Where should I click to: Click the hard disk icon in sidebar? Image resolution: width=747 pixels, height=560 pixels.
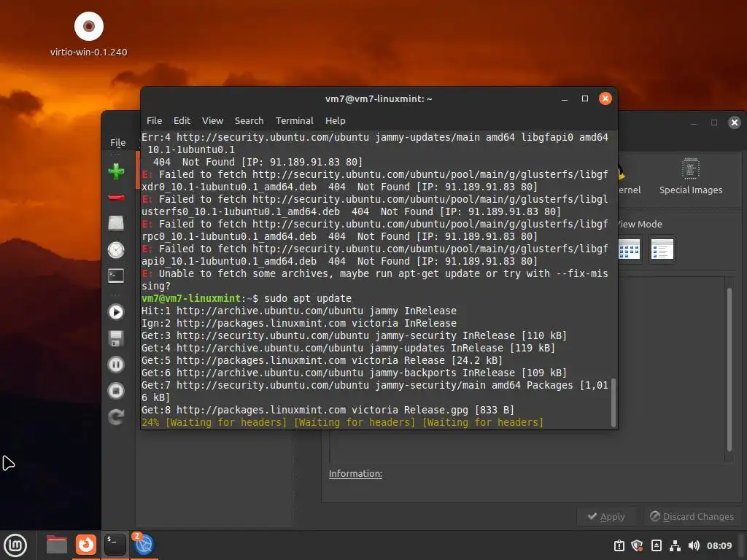116,223
